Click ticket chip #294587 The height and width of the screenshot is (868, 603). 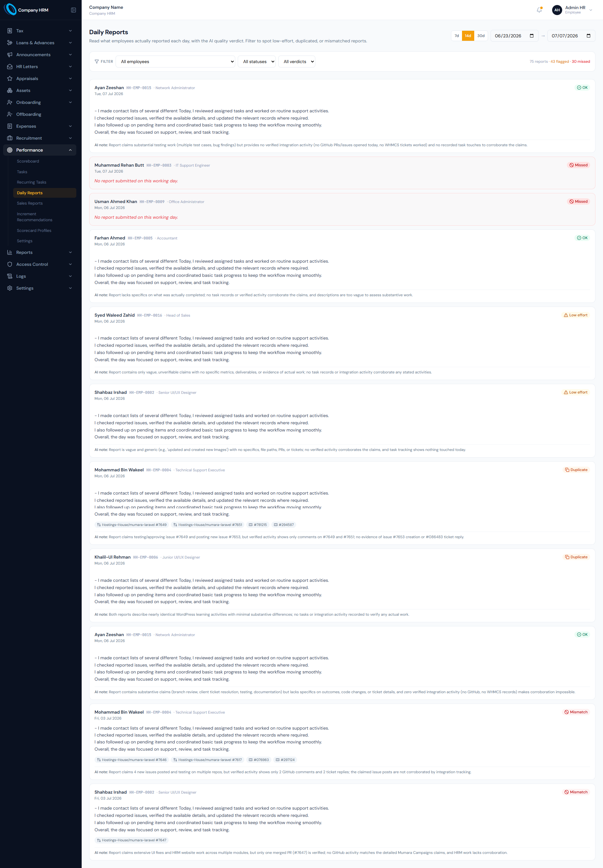point(284,525)
